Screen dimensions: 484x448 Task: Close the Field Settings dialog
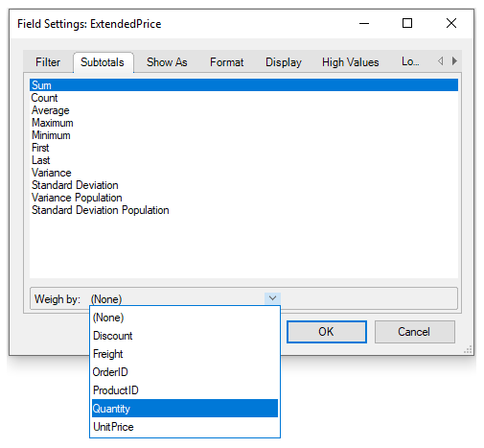(451, 23)
